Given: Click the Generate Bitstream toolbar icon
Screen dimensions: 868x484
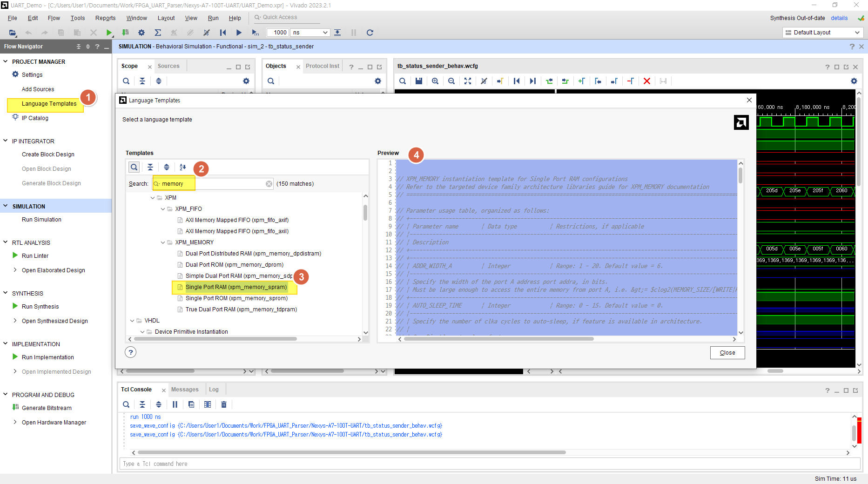Looking at the screenshot, I should (x=125, y=33).
